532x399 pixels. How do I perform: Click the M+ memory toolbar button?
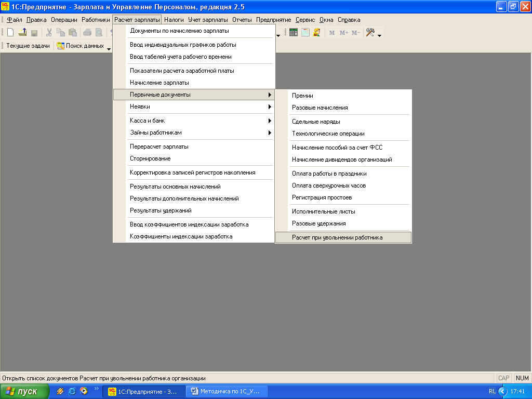click(x=344, y=33)
